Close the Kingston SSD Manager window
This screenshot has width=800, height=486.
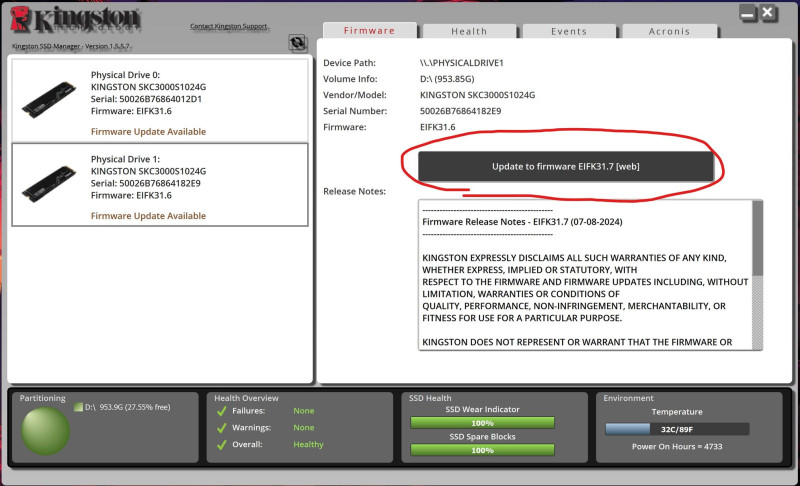tap(767, 13)
